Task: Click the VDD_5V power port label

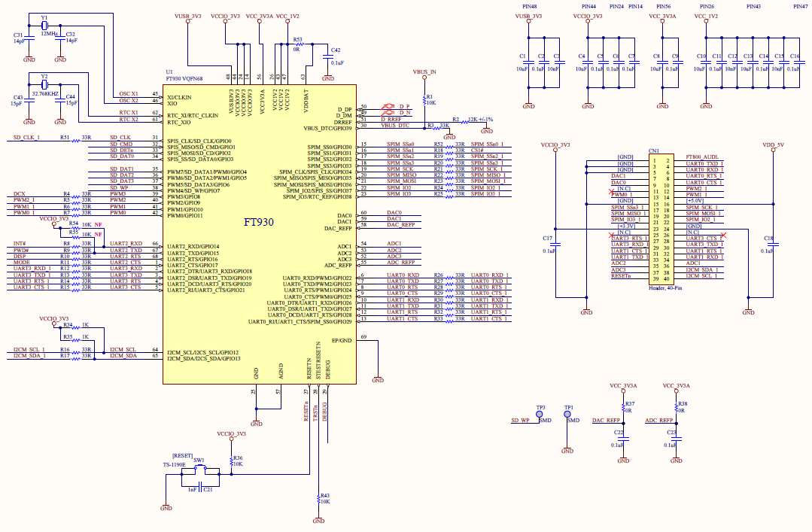Action: click(x=773, y=144)
